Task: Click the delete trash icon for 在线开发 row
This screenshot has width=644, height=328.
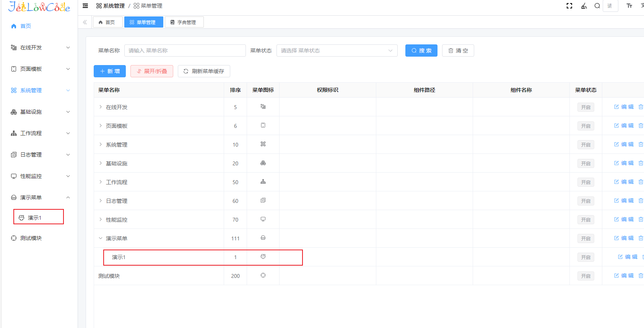Action: (641, 107)
